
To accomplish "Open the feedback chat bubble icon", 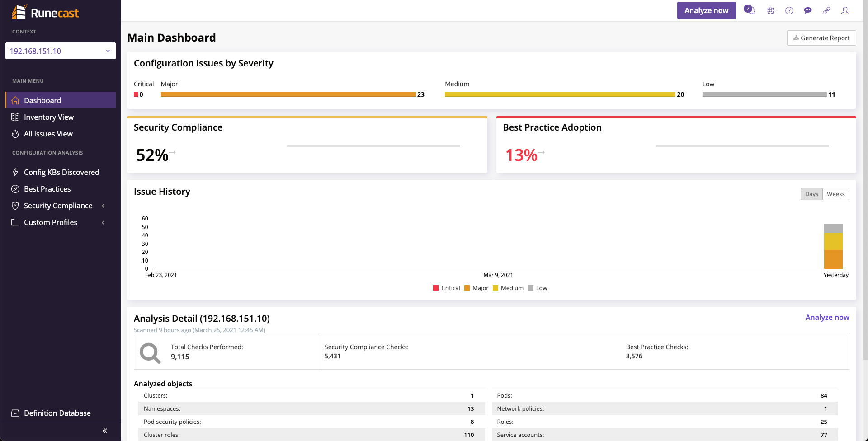I will click(x=808, y=10).
